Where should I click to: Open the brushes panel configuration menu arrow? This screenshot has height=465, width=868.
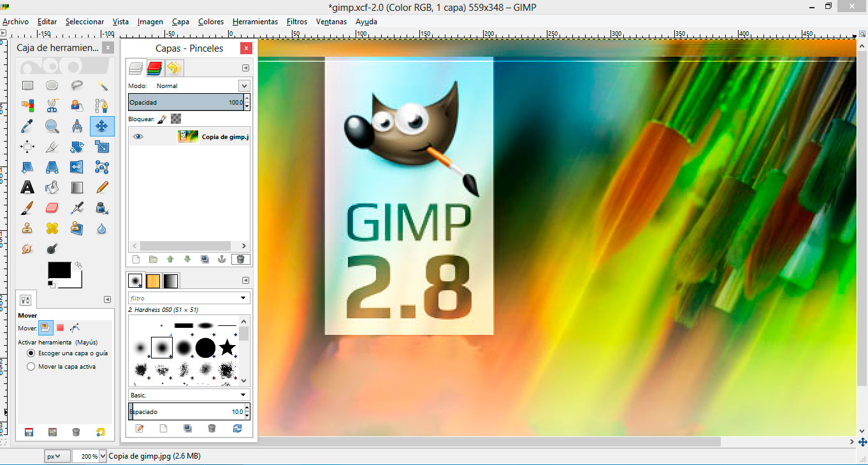[245, 280]
